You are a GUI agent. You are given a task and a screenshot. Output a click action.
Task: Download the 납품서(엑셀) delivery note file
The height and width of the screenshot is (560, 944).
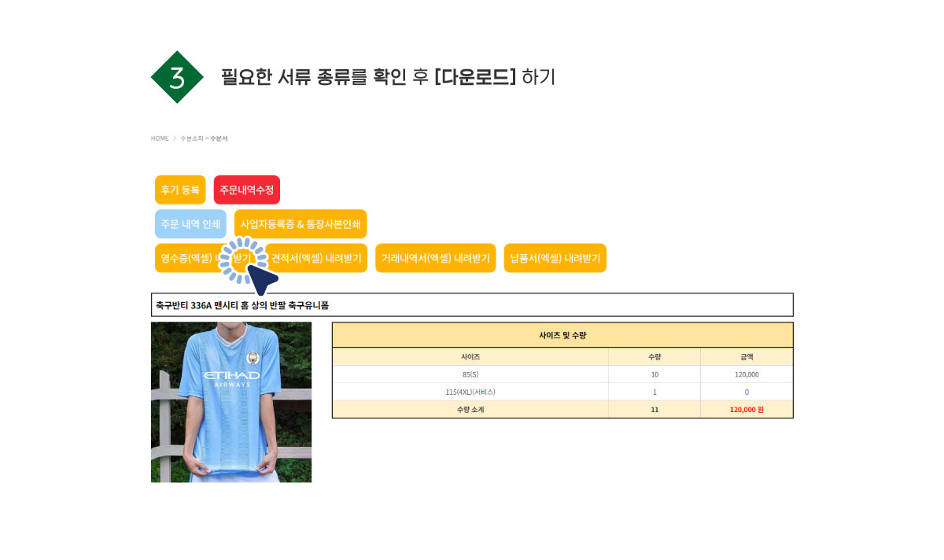point(555,258)
